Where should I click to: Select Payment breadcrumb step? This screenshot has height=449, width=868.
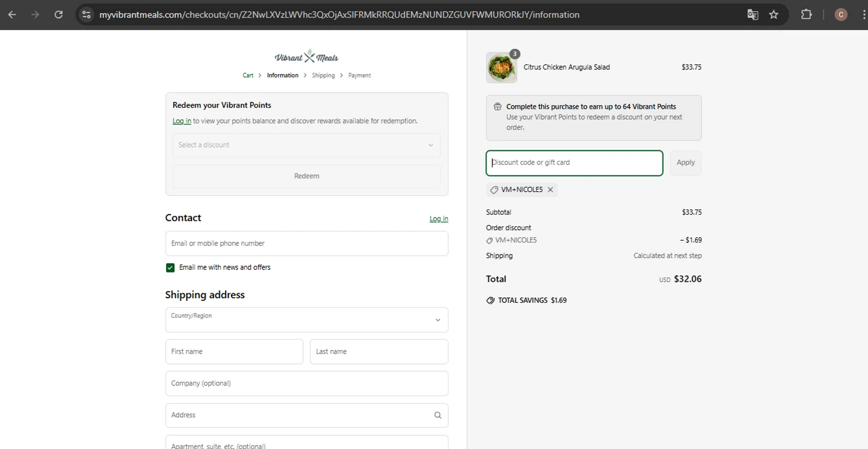359,75
